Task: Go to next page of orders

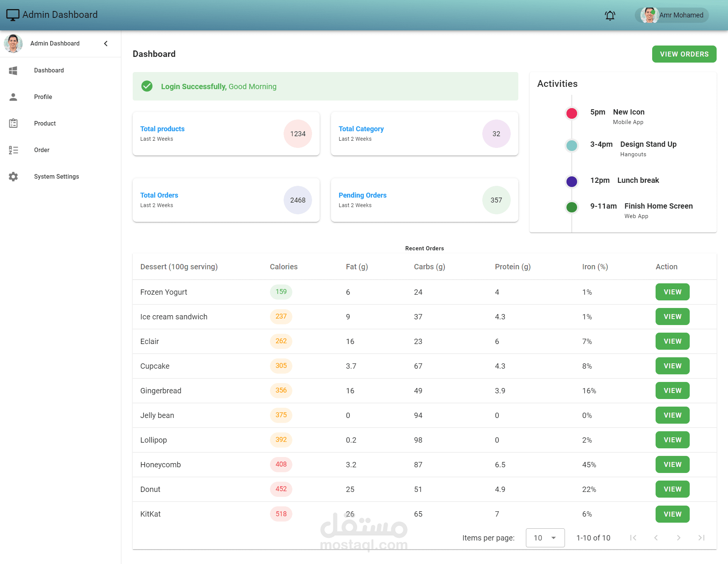Action: [x=679, y=538]
